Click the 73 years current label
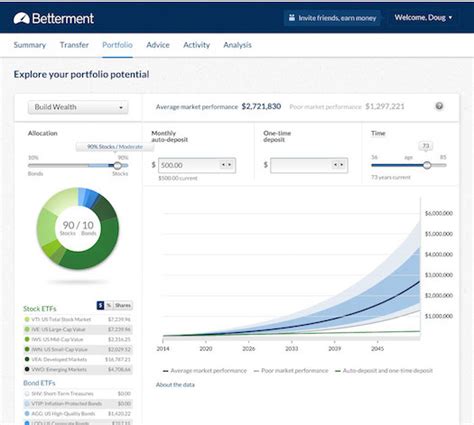 tap(391, 177)
